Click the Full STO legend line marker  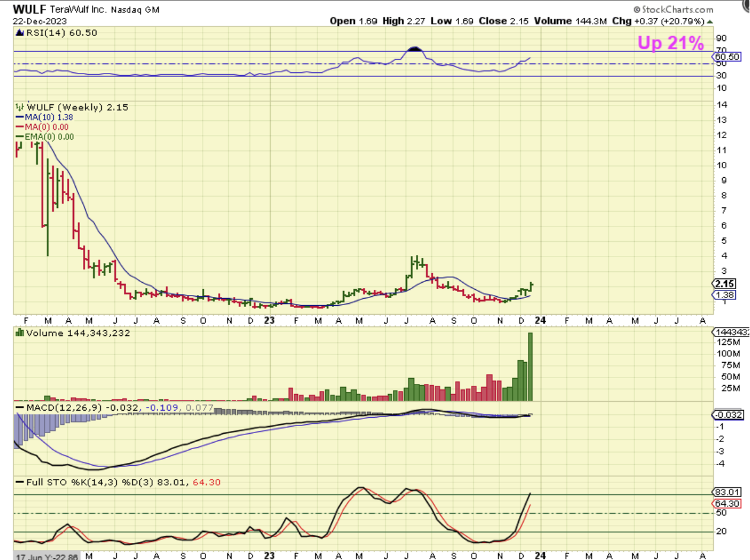[x=19, y=482]
